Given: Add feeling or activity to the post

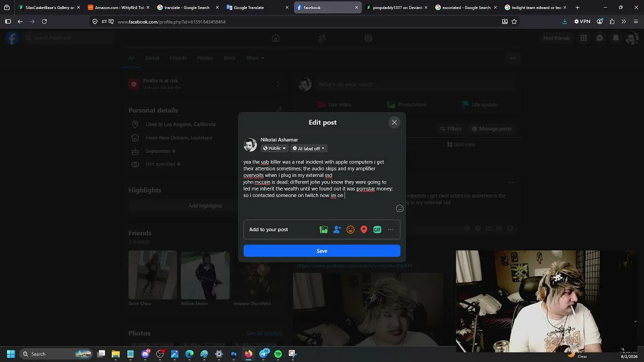Looking at the screenshot, I should (x=351, y=230).
